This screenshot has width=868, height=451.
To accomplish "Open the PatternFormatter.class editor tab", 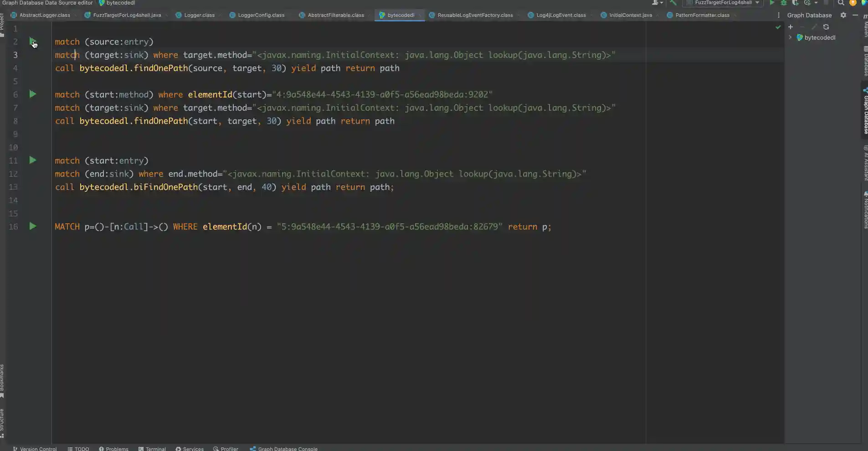I will [702, 15].
